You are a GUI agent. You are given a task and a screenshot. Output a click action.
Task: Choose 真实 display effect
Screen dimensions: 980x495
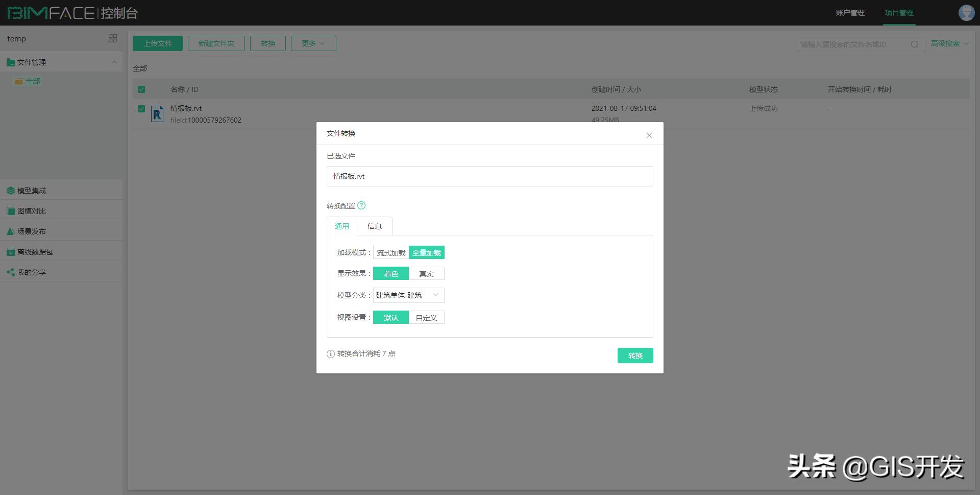tap(427, 274)
